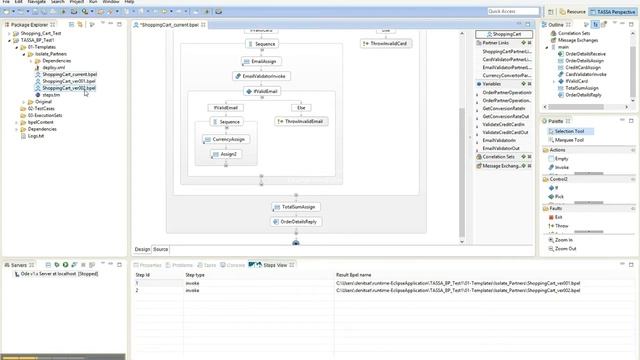640x360 pixels.
Task: Click the debug server icon in Servers
Action: click(x=57, y=265)
